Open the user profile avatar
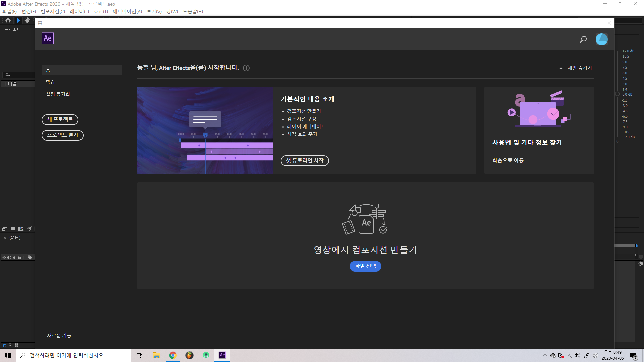This screenshot has height=362, width=644. click(601, 39)
